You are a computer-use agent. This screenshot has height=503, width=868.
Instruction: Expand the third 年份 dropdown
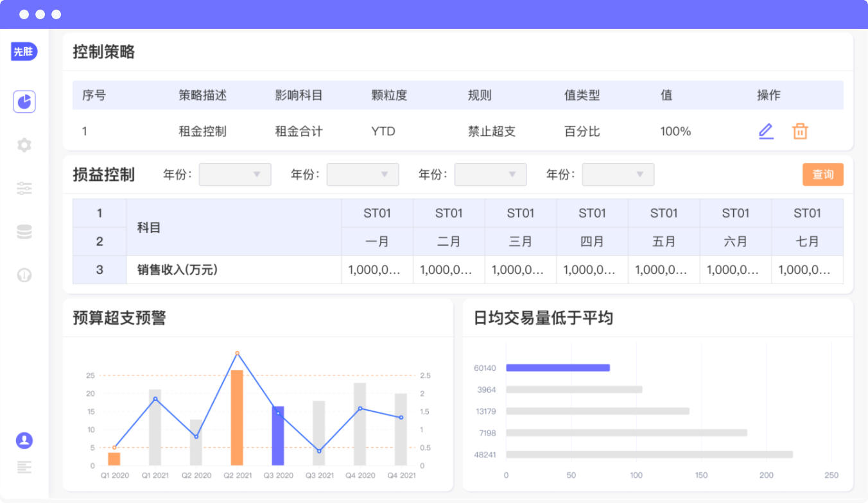click(490, 175)
